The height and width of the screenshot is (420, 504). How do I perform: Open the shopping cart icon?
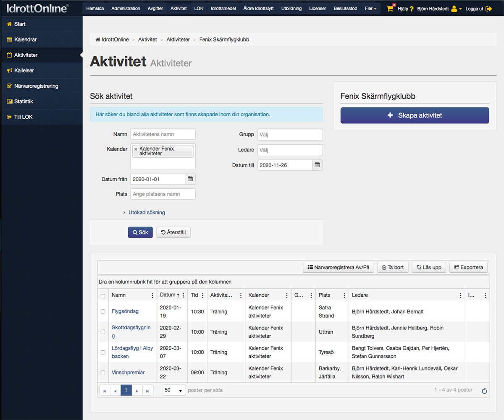click(x=390, y=8)
